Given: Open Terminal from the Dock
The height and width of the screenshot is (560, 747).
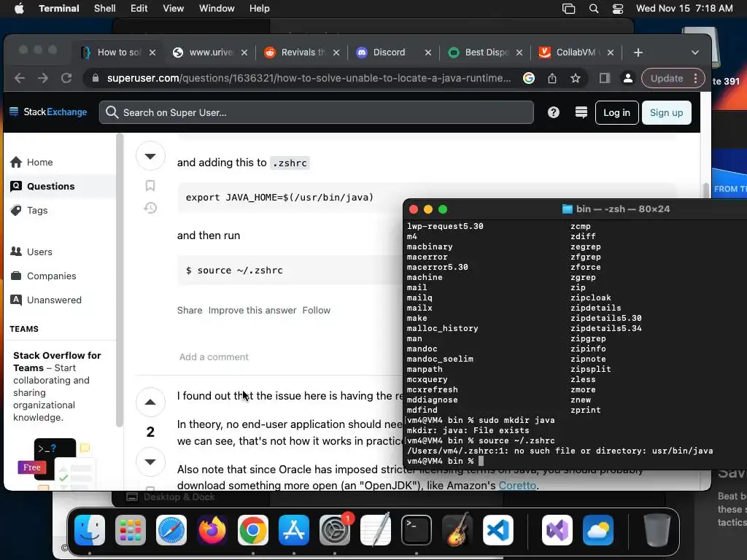Looking at the screenshot, I should click(x=417, y=530).
